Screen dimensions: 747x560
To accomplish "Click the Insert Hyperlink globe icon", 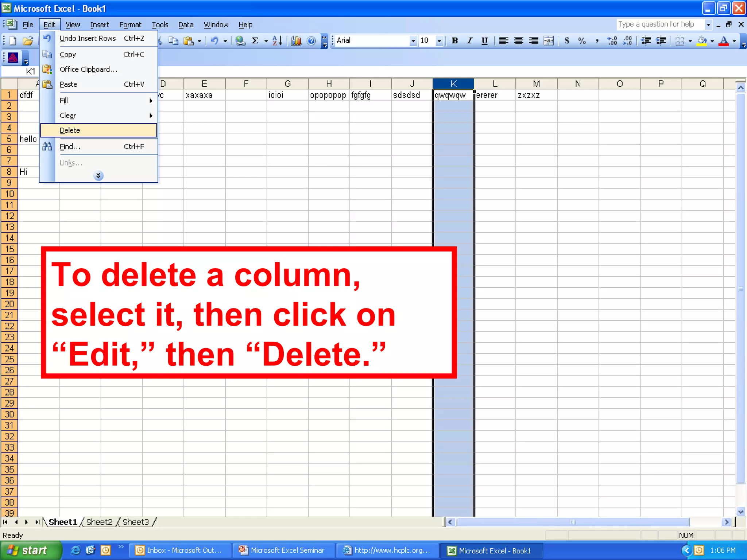I will coord(240,41).
